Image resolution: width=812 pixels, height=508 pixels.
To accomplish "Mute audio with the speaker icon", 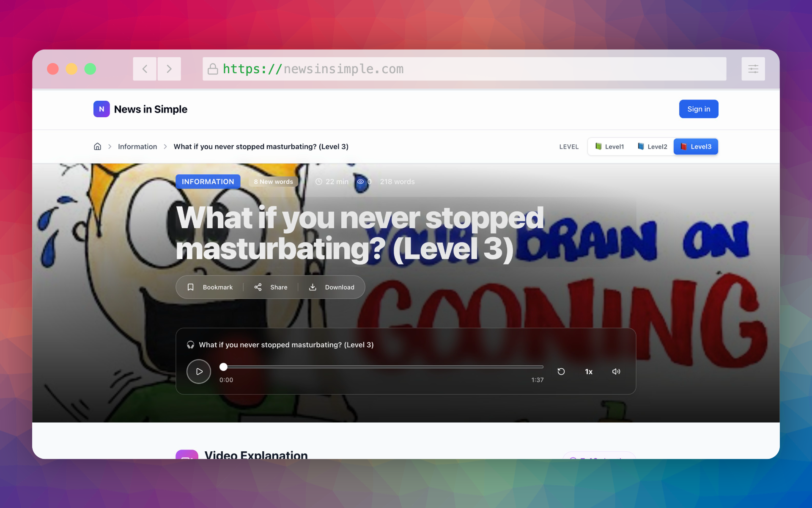I will click(616, 371).
